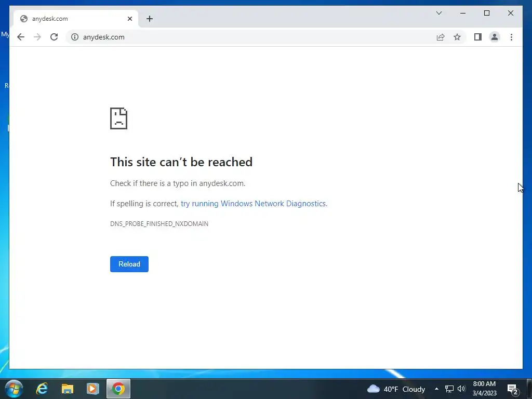Open the weather widget showing 40°F Cloudy

(396, 389)
